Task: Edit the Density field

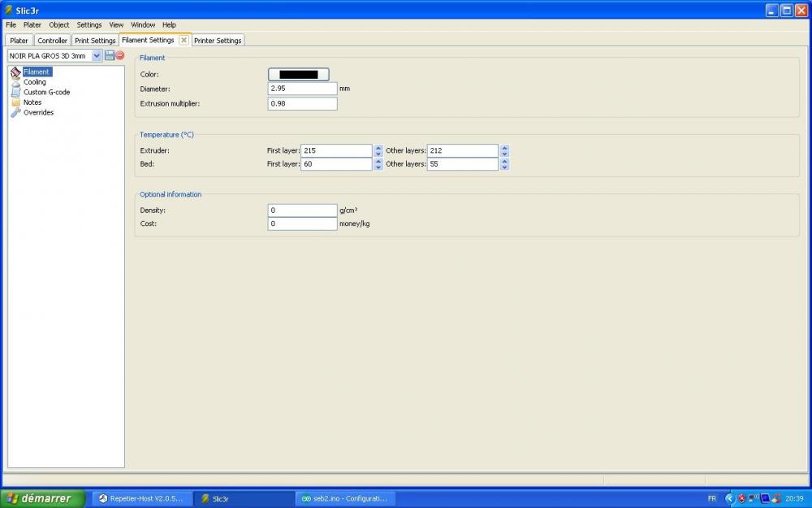Action: pyautogui.click(x=302, y=211)
